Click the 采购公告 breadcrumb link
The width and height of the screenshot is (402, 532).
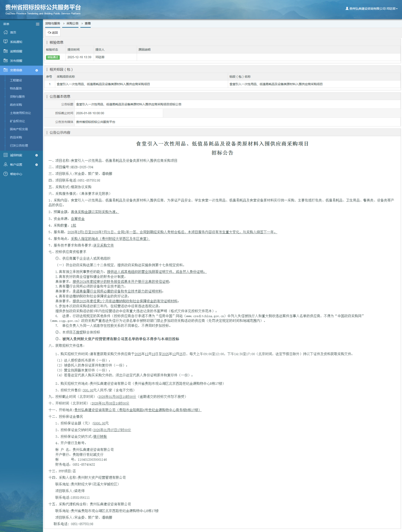(72, 23)
